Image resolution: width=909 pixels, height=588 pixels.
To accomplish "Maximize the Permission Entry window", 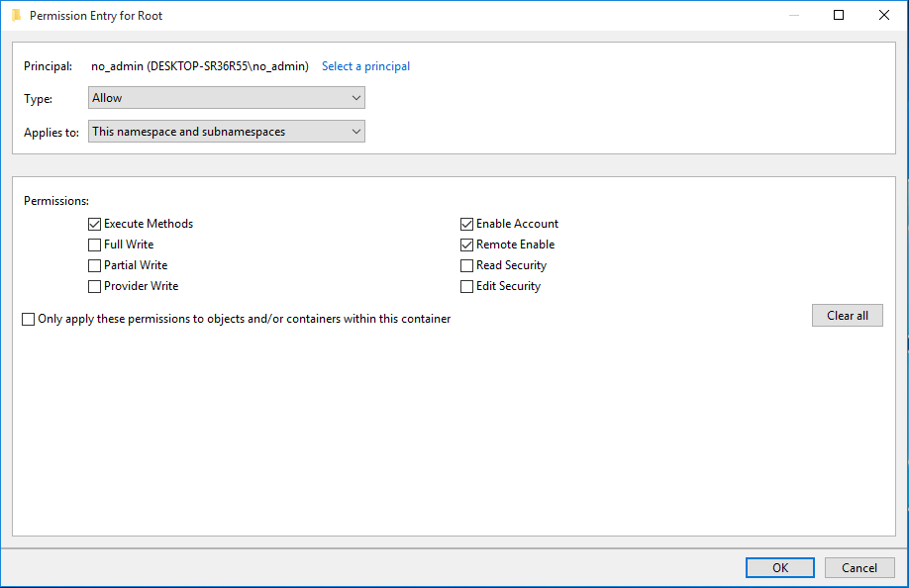I will pos(839,15).
